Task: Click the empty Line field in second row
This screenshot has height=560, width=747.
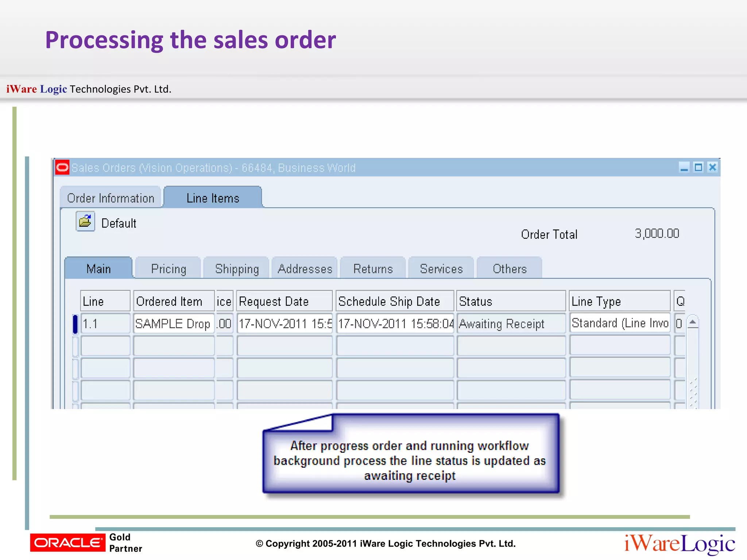Action: coord(105,346)
